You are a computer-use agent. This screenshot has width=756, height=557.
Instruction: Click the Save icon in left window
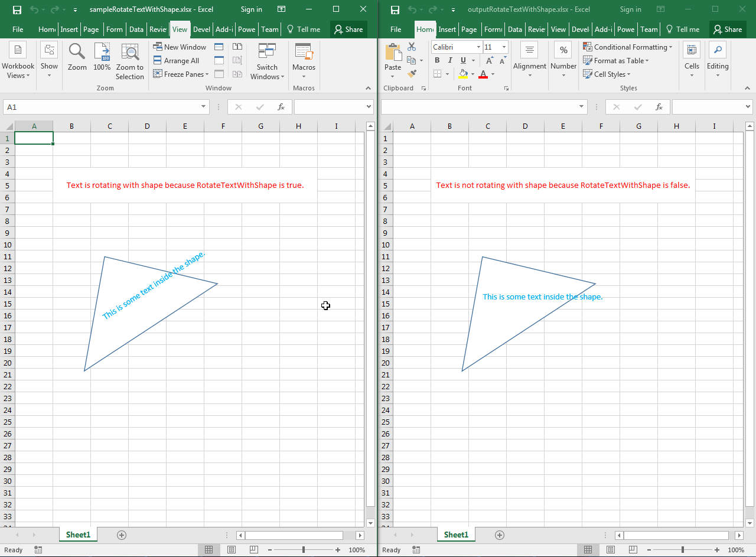17,9
